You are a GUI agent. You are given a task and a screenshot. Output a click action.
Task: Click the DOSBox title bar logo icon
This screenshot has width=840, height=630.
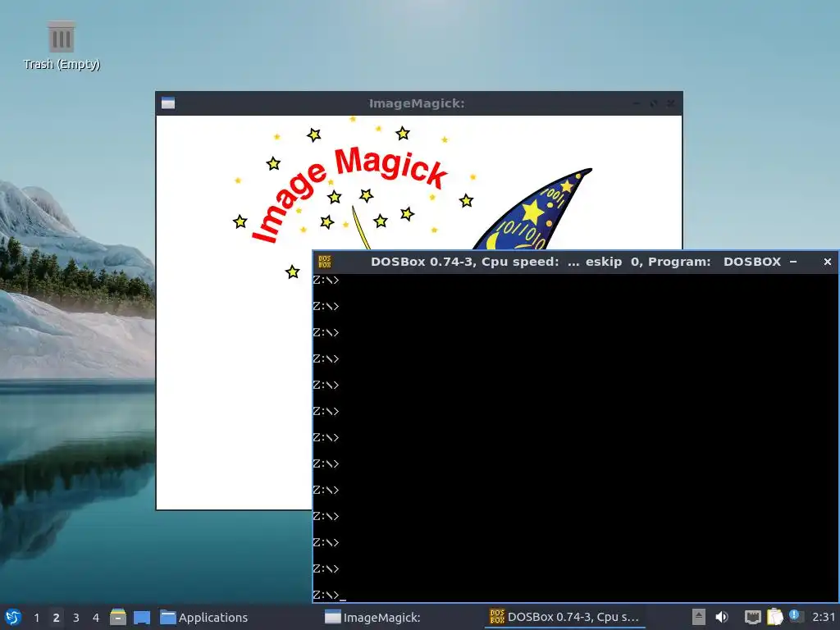click(325, 262)
